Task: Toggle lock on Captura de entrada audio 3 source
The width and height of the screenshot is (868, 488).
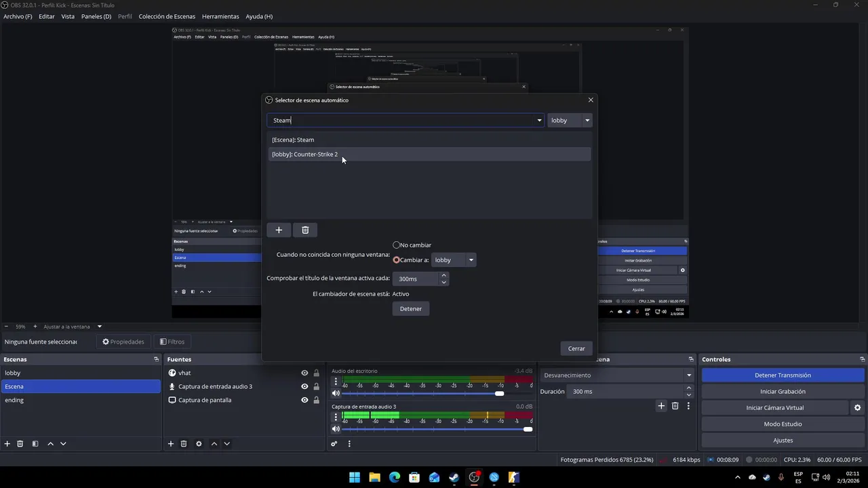Action: [x=316, y=386]
